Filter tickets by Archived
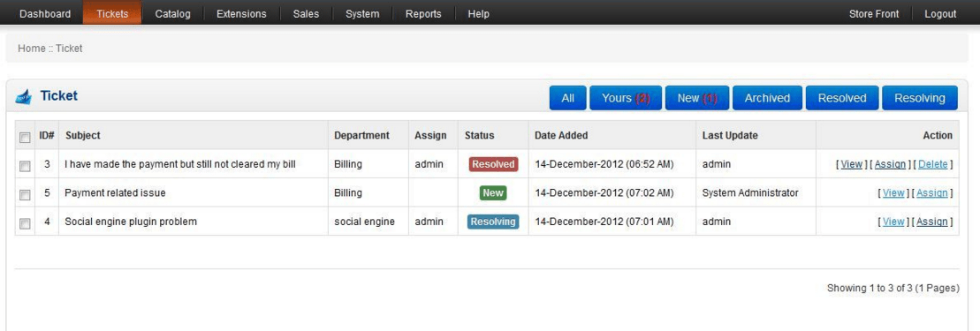The height and width of the screenshot is (331, 980). (x=767, y=98)
